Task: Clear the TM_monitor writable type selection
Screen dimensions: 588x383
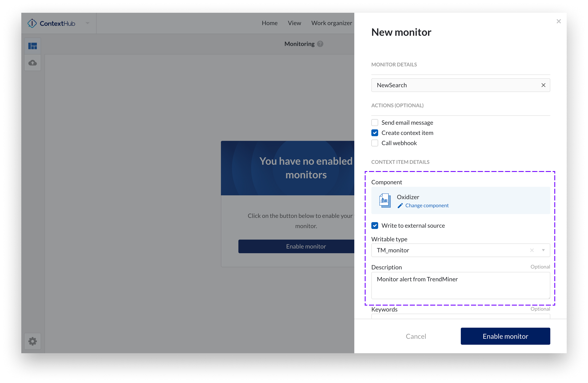Action: pyautogui.click(x=532, y=250)
